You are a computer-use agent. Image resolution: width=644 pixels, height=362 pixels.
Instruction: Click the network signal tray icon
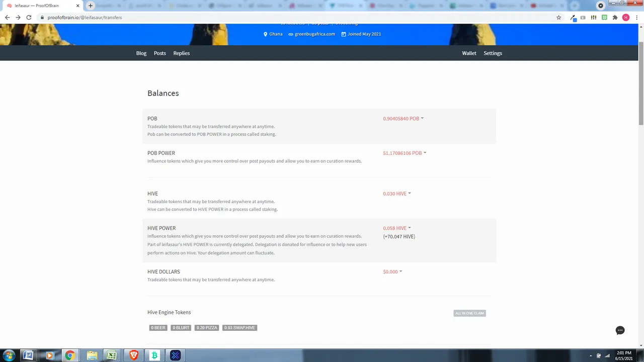click(607, 355)
